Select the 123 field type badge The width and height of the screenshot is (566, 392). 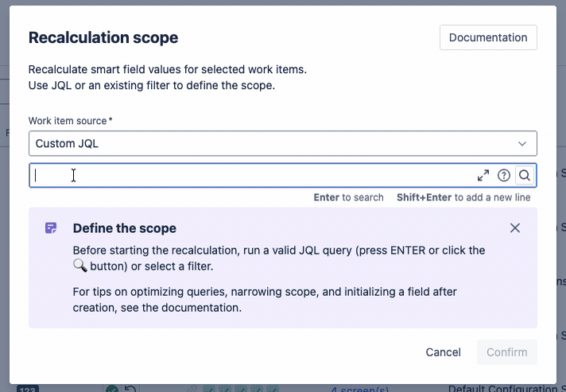(x=28, y=390)
